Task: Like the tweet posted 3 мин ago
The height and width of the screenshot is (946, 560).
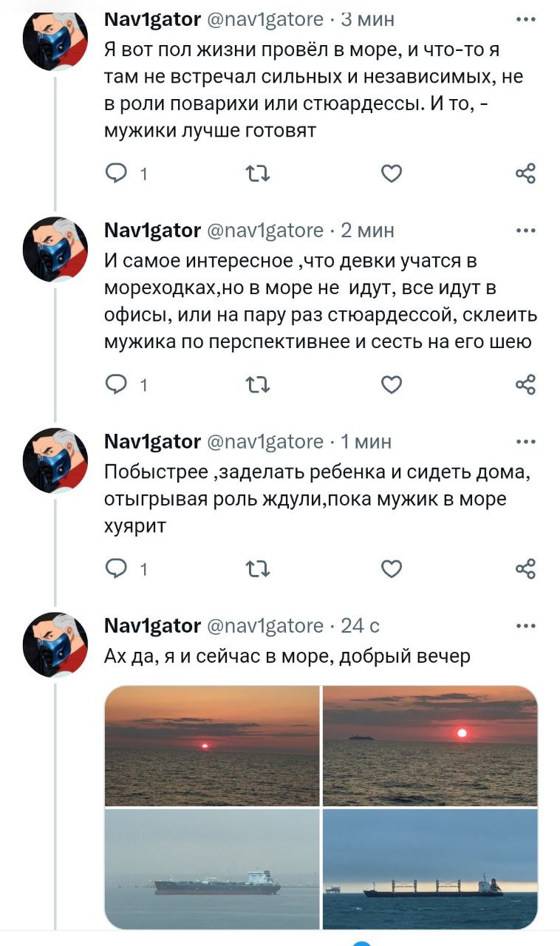Action: pos(392,174)
